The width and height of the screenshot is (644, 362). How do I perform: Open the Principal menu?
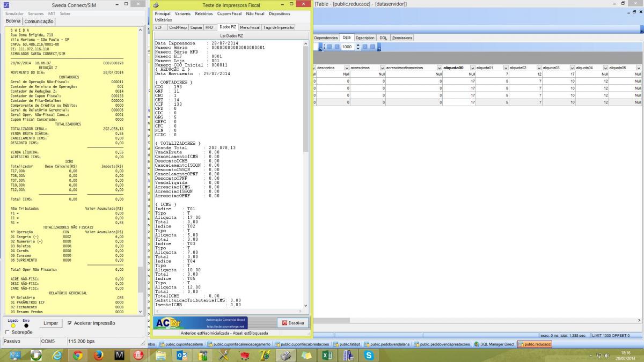(163, 13)
